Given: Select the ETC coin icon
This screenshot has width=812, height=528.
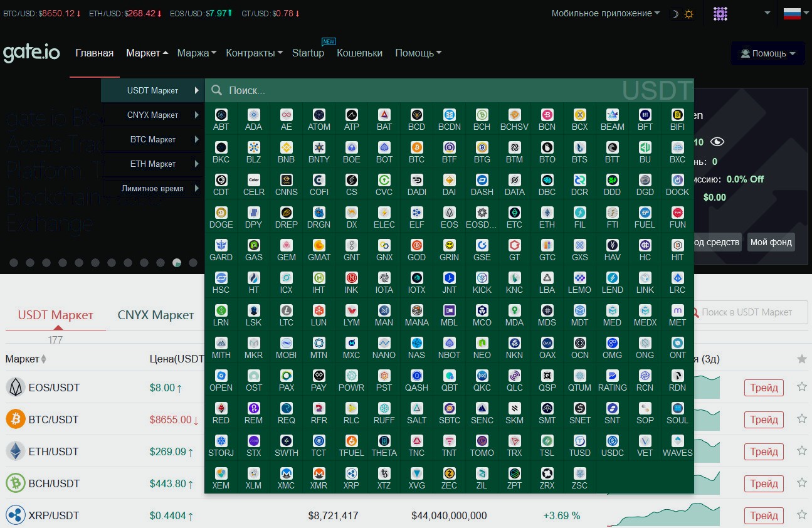Looking at the screenshot, I should pyautogui.click(x=514, y=213).
